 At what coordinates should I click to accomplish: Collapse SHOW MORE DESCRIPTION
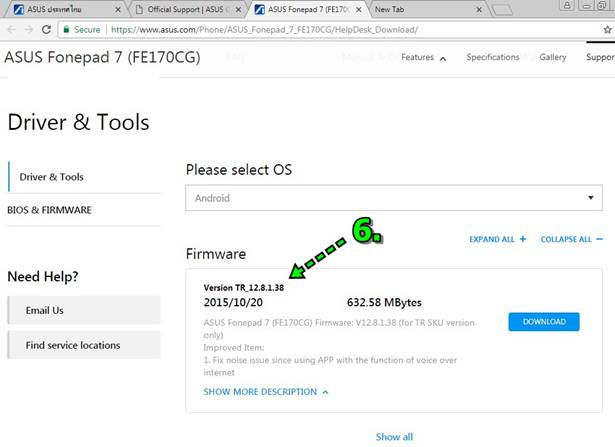pyautogui.click(x=266, y=392)
